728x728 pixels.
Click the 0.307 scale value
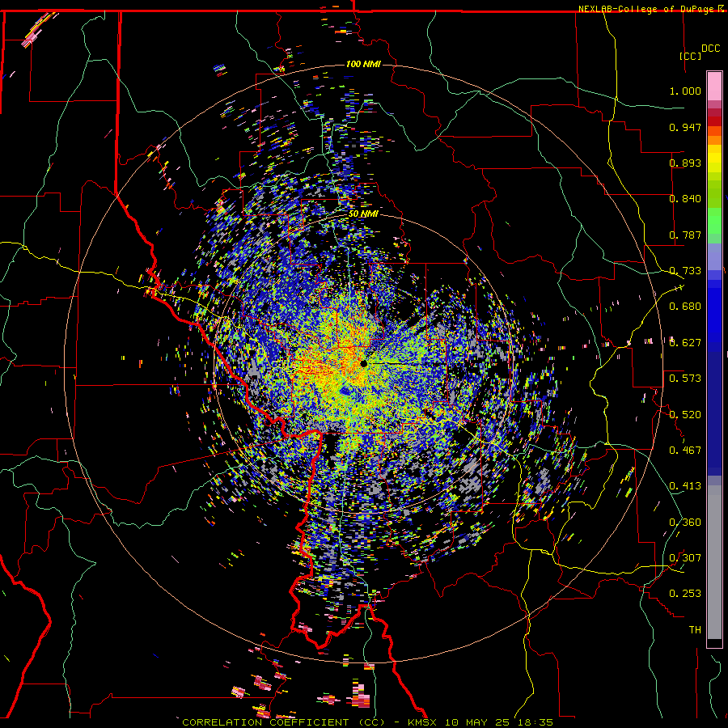pyautogui.click(x=685, y=558)
